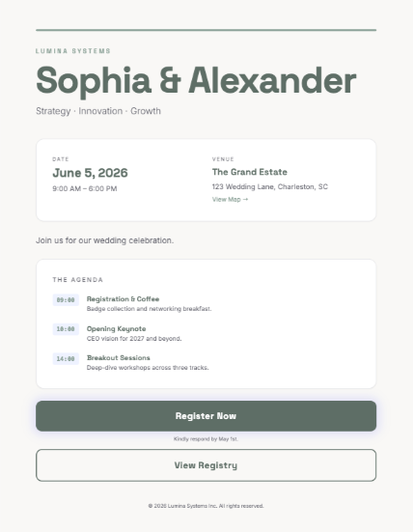Click The Agenda section header

77,280
